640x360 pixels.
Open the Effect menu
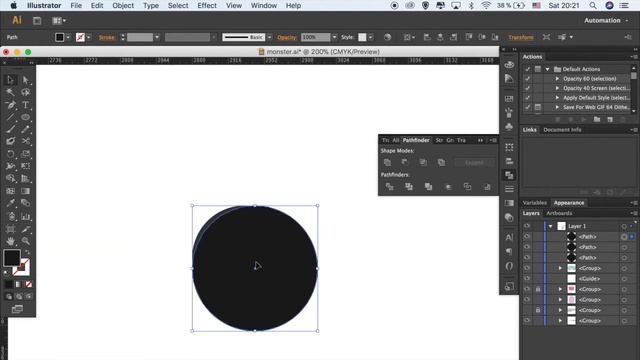coord(207,6)
